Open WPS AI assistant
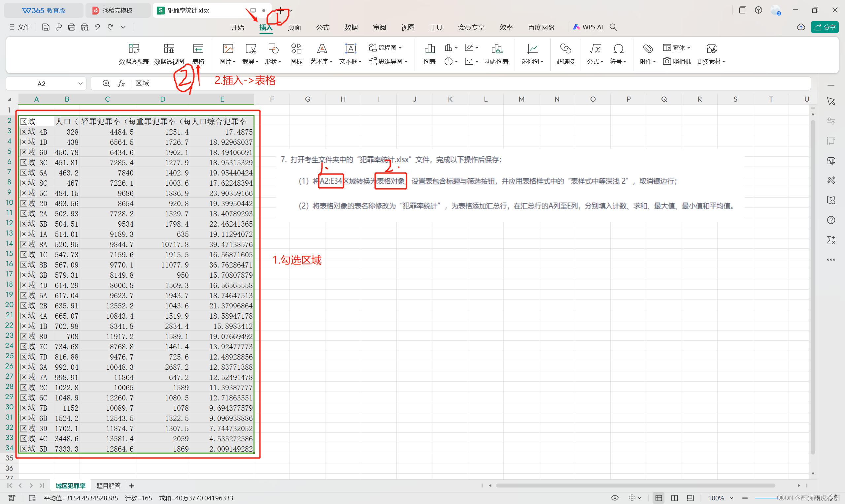This screenshot has height=504, width=845. (x=588, y=27)
